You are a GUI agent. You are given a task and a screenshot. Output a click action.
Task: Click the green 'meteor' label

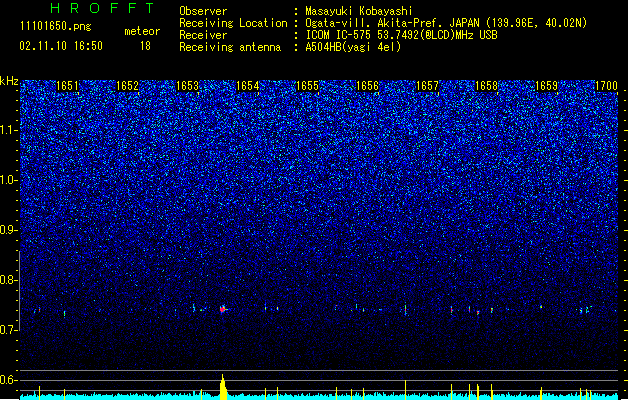[x=142, y=31]
